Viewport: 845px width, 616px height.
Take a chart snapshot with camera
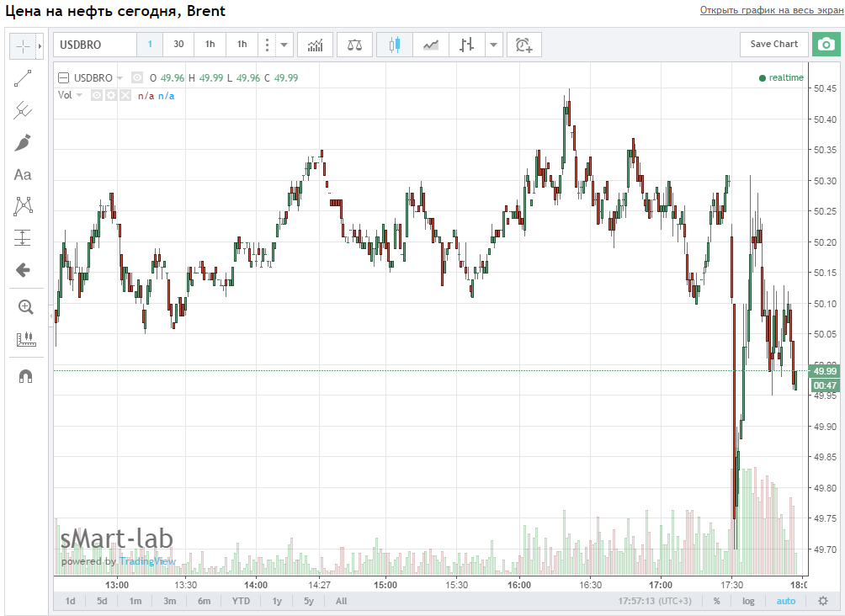click(826, 45)
